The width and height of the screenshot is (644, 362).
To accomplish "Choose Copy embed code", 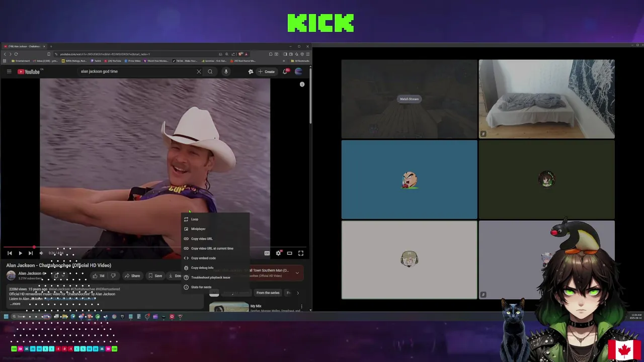I will pos(215,258).
